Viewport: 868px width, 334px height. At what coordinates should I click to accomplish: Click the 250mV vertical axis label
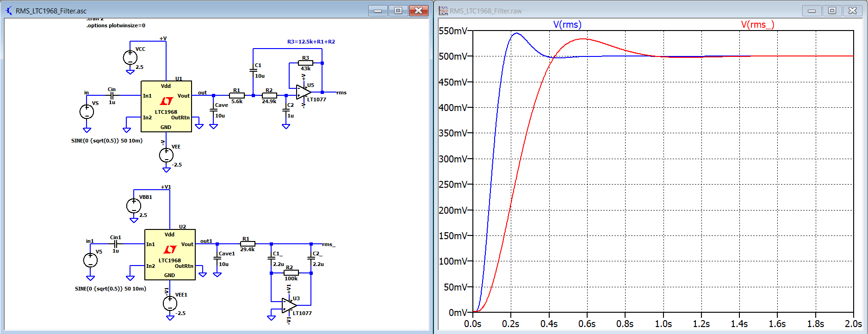(x=453, y=185)
